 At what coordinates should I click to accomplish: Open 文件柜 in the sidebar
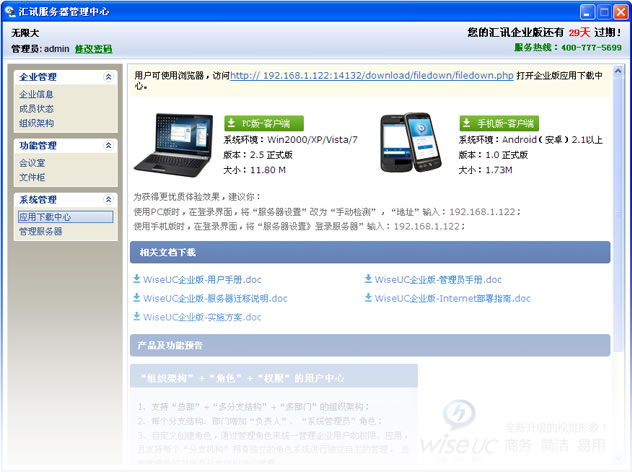point(32,178)
